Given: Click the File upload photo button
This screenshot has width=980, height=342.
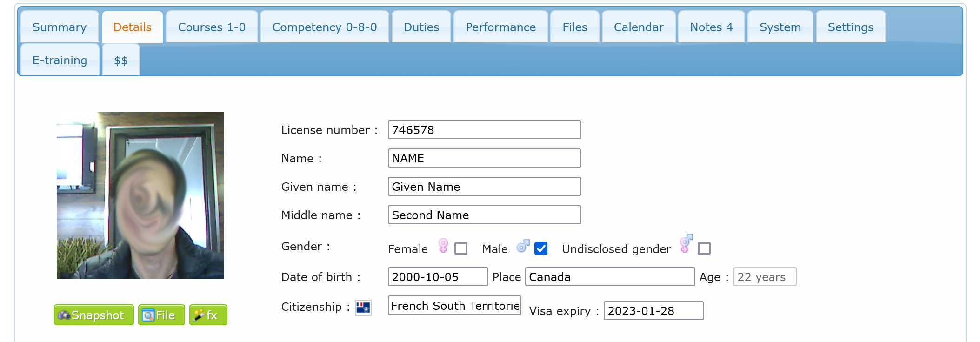Looking at the screenshot, I should (x=161, y=315).
